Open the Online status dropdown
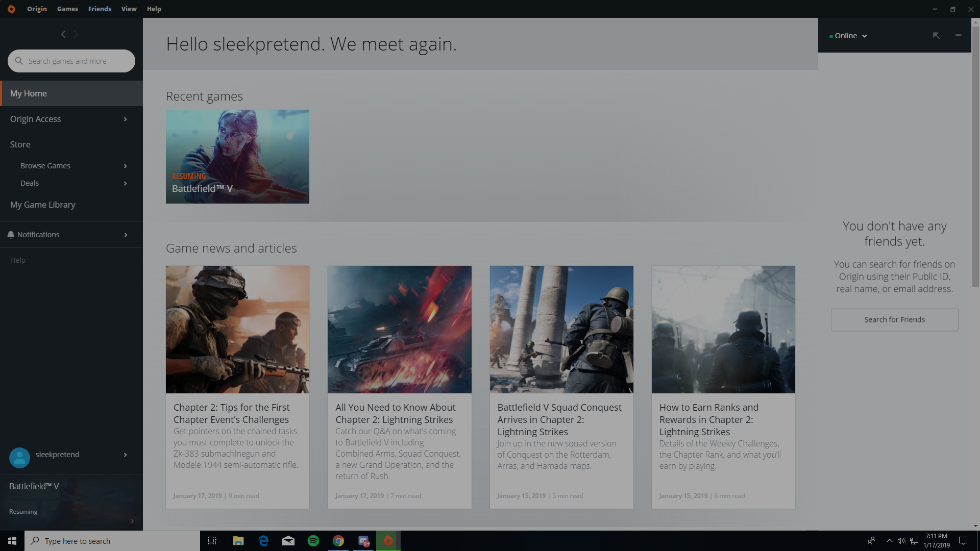 tap(848, 36)
